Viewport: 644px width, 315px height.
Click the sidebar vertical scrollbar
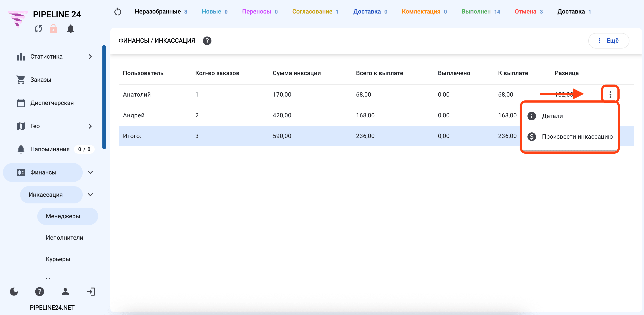pos(104,97)
